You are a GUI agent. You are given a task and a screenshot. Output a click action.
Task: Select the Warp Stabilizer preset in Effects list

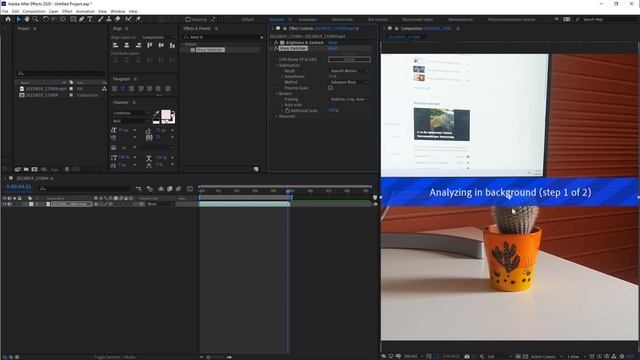210,50
